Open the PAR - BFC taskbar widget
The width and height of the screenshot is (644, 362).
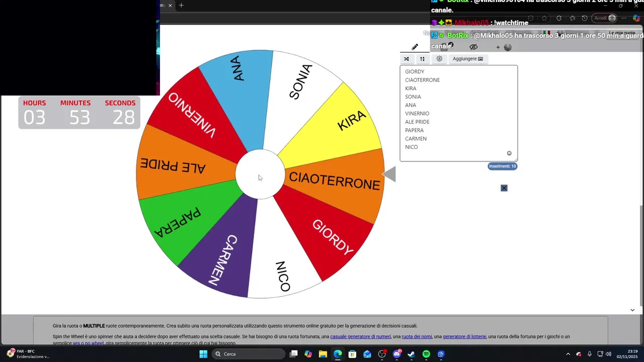point(28,354)
